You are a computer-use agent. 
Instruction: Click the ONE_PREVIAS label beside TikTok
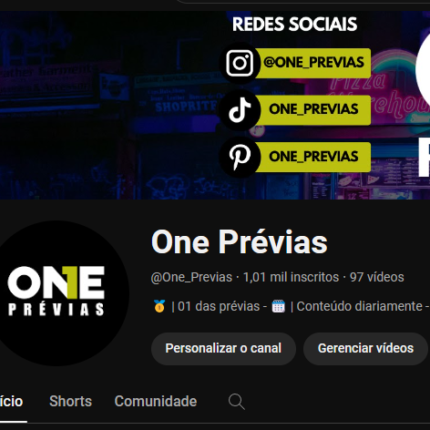(314, 110)
